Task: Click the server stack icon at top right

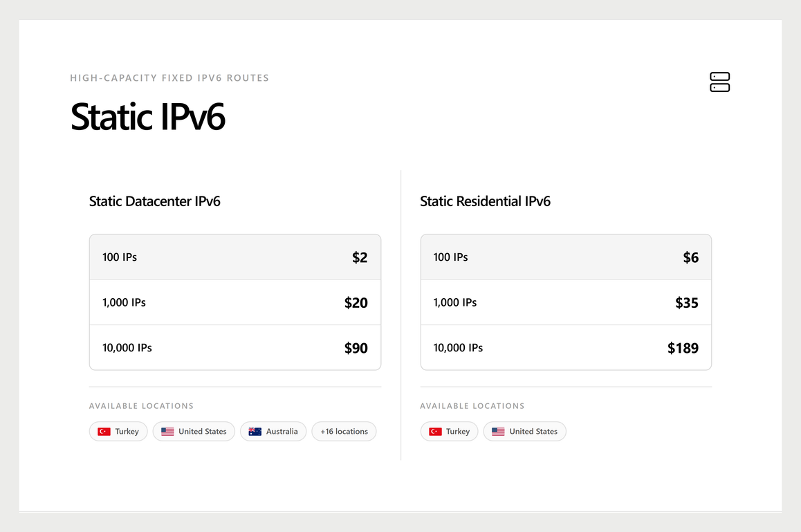Action: (x=720, y=82)
